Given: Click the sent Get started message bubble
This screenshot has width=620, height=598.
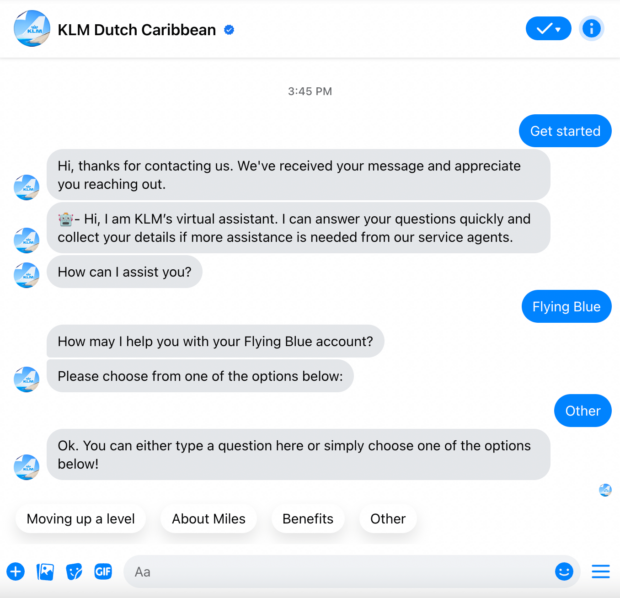Looking at the screenshot, I should [565, 131].
